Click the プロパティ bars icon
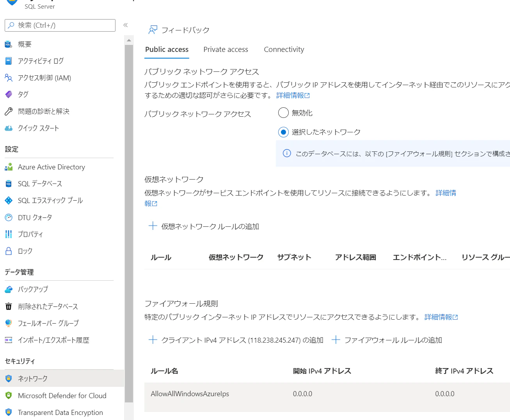This screenshot has height=420, width=510. point(8,234)
